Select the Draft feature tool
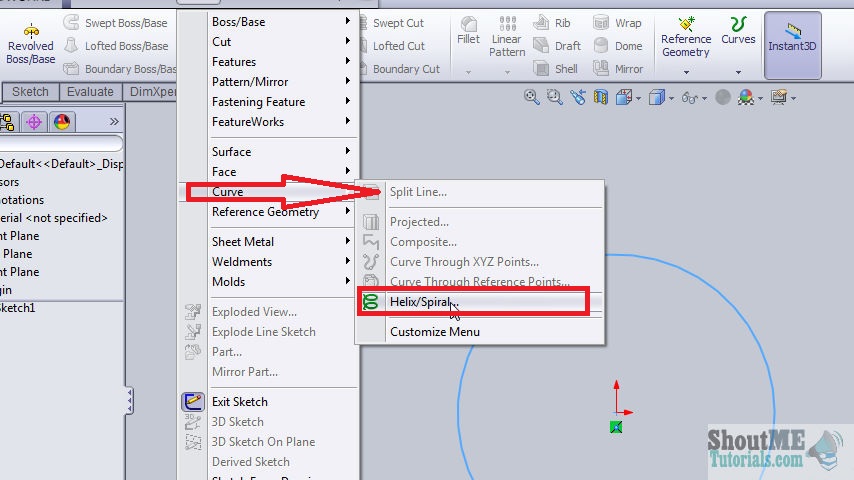 pos(557,46)
